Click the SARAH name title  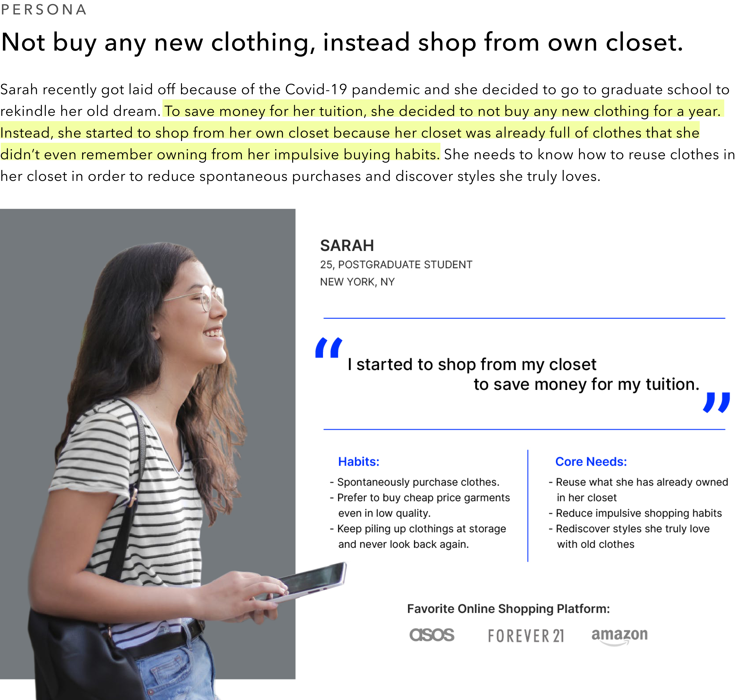(x=347, y=245)
